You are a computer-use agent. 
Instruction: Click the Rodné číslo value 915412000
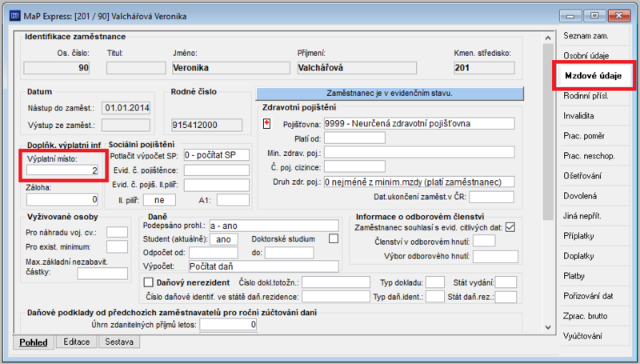click(207, 125)
